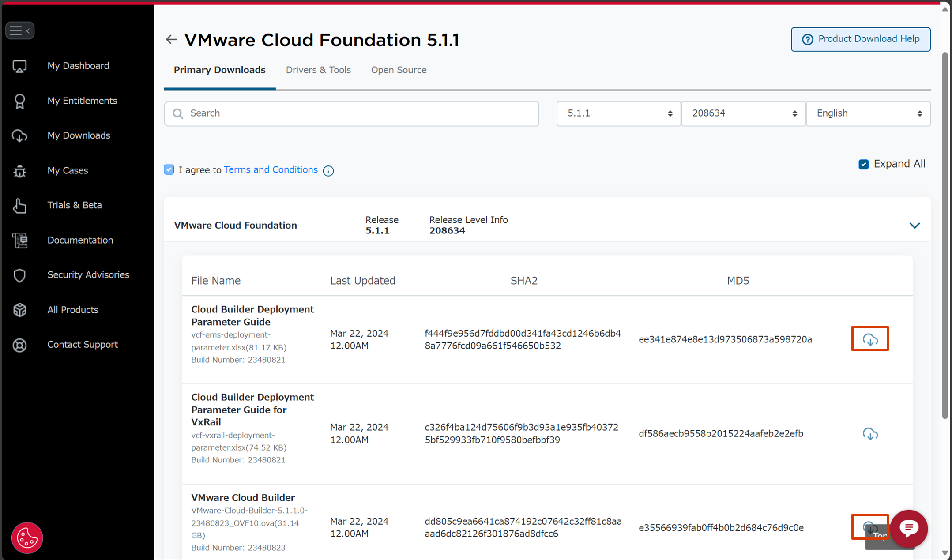Go to My Downloads
The image size is (952, 560).
[79, 135]
